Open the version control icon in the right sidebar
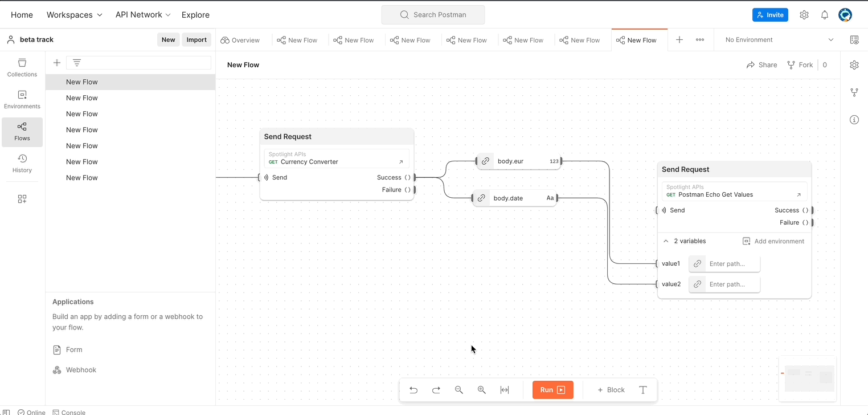 click(x=854, y=92)
